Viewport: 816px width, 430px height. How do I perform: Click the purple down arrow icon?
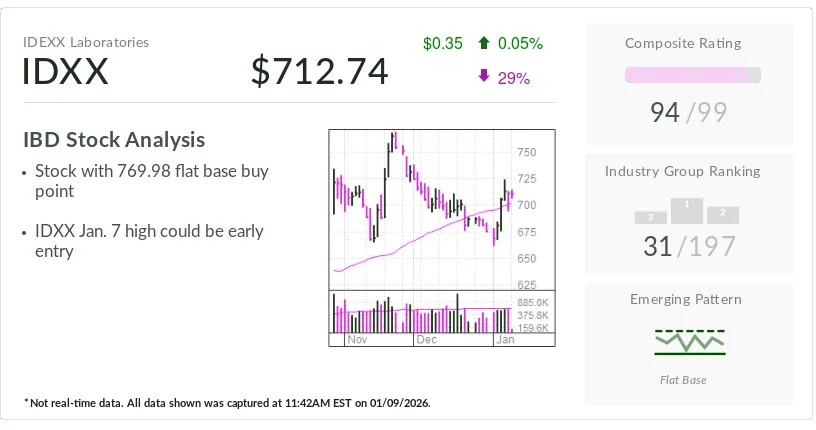(x=484, y=77)
